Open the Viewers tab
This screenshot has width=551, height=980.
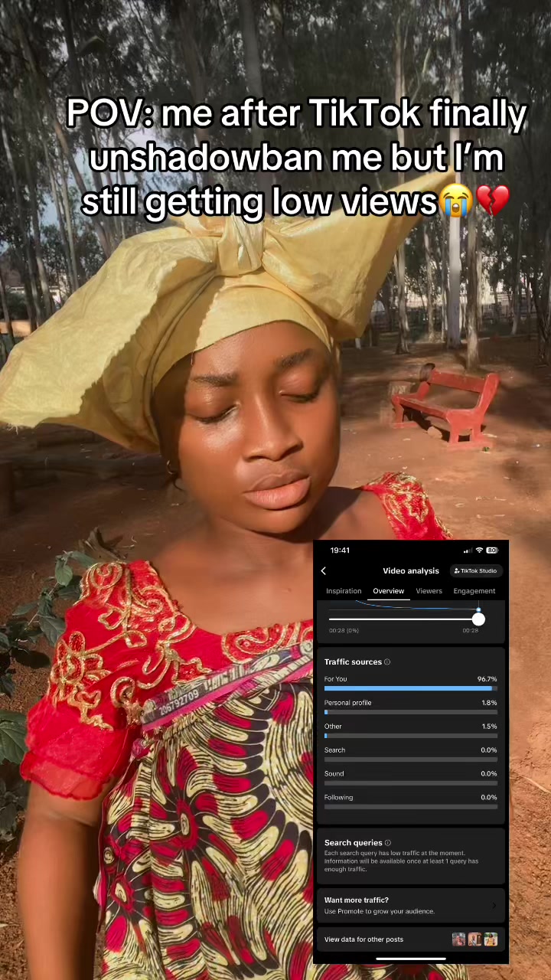pos(429,591)
